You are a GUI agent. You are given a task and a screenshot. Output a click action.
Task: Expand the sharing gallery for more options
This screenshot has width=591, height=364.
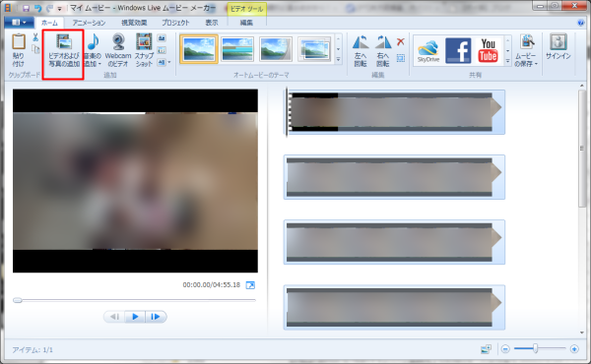pyautogui.click(x=507, y=61)
